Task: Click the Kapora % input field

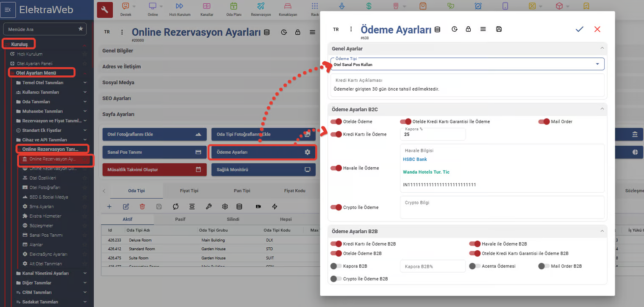Action: (432, 135)
